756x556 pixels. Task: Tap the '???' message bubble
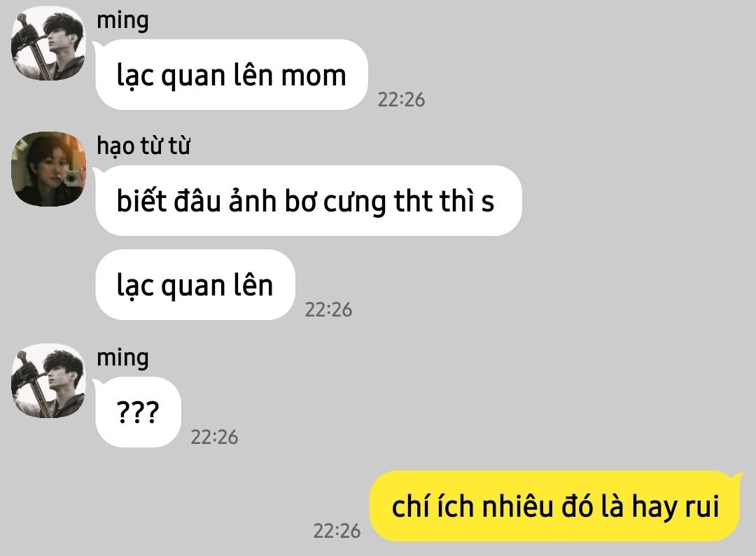139,412
